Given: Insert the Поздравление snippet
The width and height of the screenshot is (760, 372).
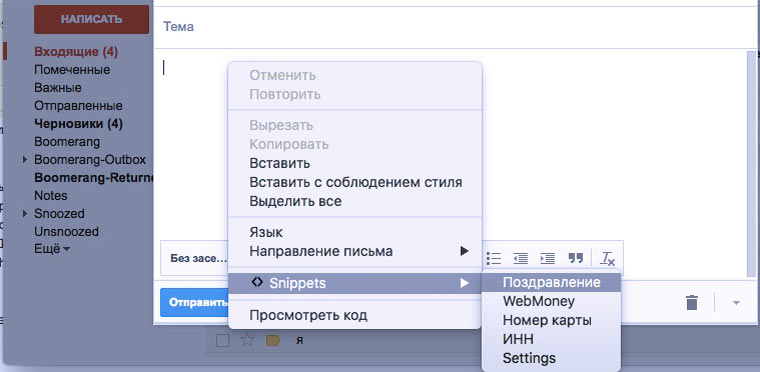Looking at the screenshot, I should point(552,282).
